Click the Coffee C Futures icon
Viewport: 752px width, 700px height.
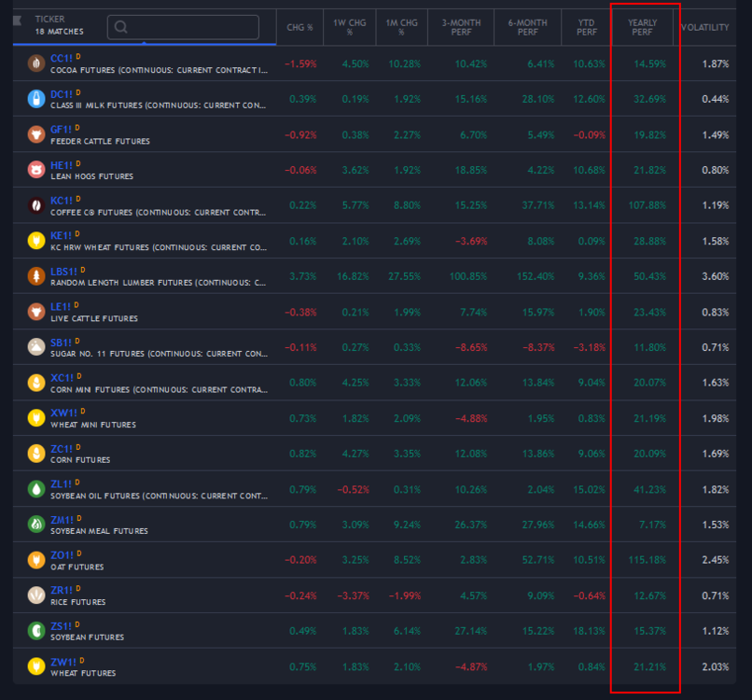(x=35, y=205)
